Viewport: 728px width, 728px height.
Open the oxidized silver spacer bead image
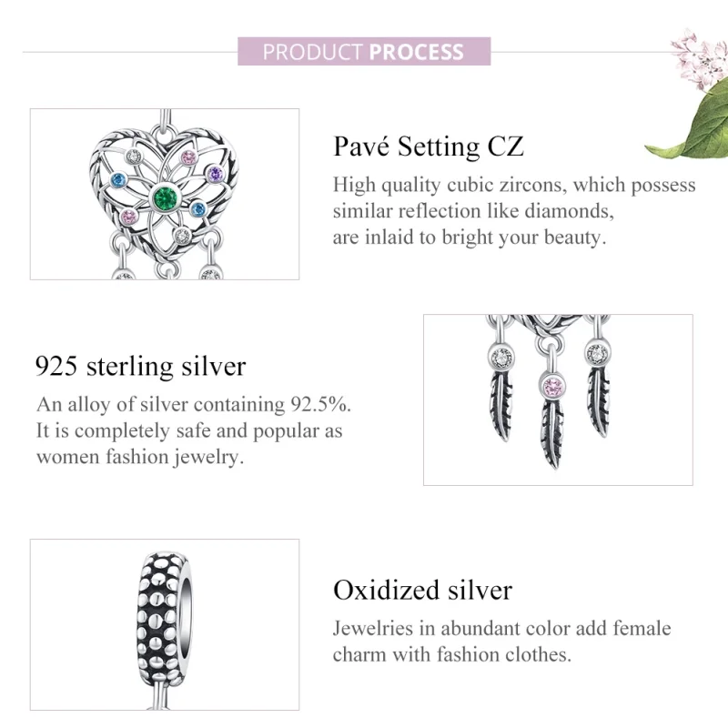[x=165, y=624]
